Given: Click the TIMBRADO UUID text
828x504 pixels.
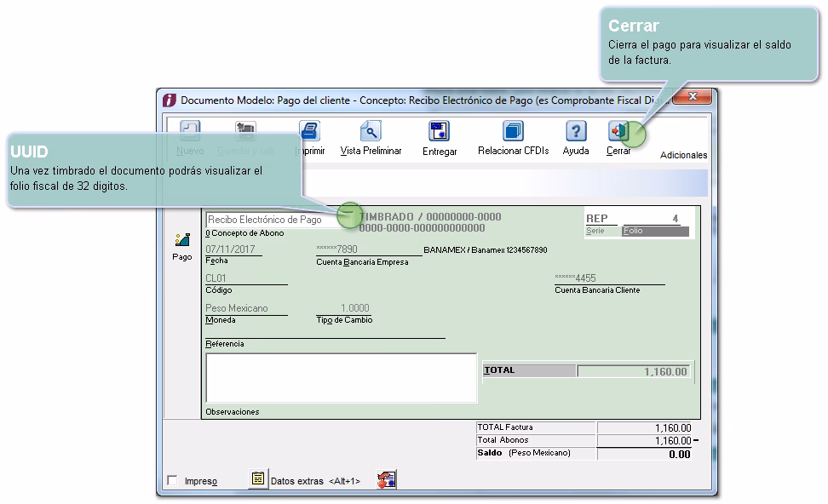Looking at the screenshot, I should (430, 222).
